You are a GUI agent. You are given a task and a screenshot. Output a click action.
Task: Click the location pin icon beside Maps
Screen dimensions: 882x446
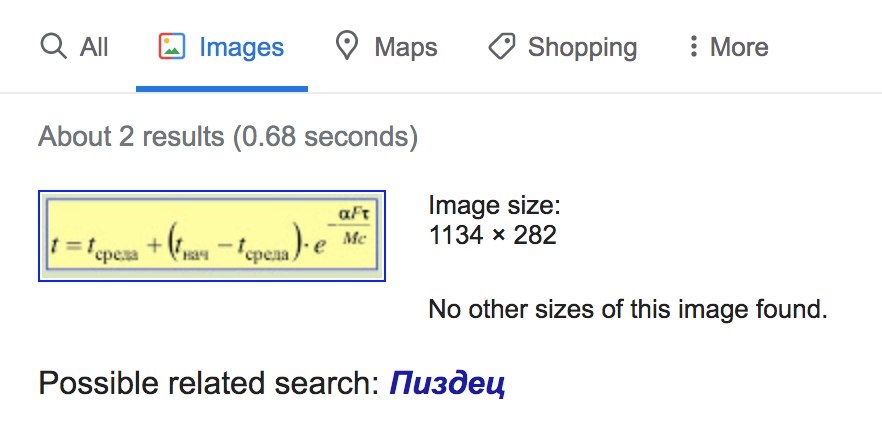(347, 47)
